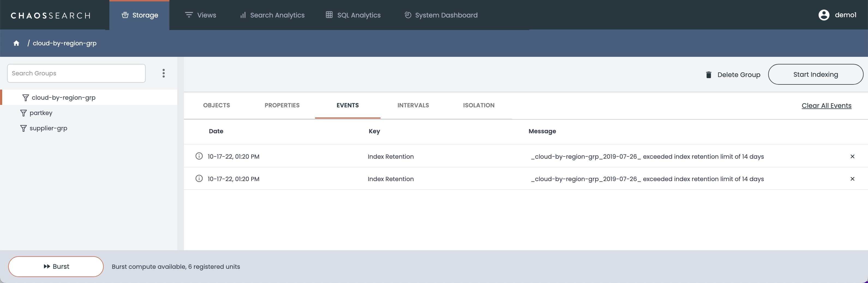This screenshot has height=283, width=868.
Task: Click filter icon beside partkey
Action: [23, 113]
